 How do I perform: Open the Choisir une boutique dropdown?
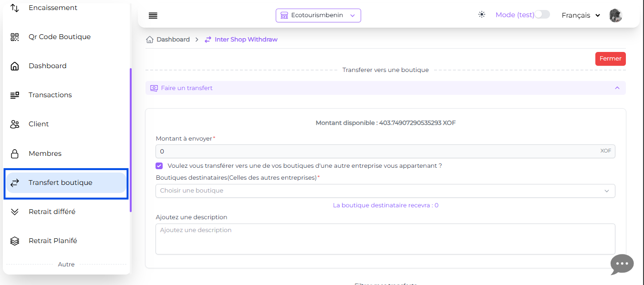coord(385,191)
